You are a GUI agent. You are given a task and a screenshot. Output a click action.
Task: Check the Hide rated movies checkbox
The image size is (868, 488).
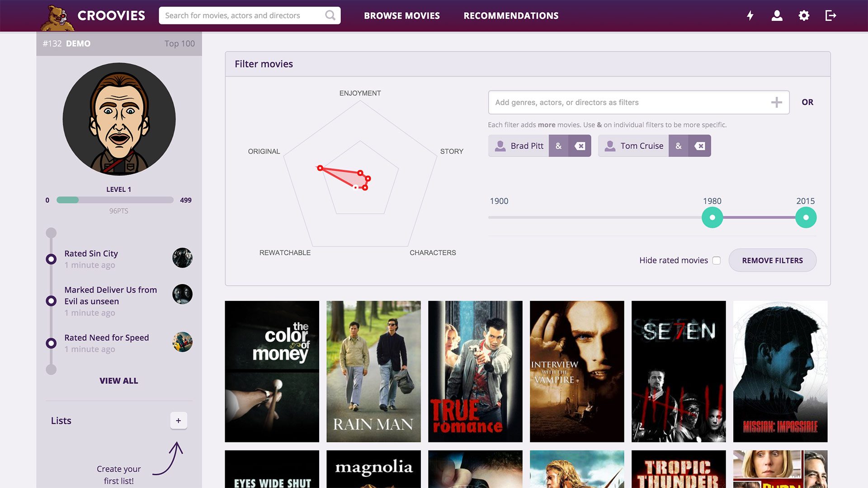717,261
